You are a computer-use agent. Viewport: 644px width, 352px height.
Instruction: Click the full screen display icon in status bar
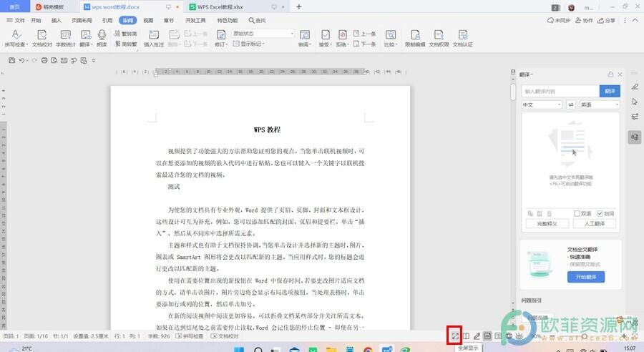click(x=455, y=336)
